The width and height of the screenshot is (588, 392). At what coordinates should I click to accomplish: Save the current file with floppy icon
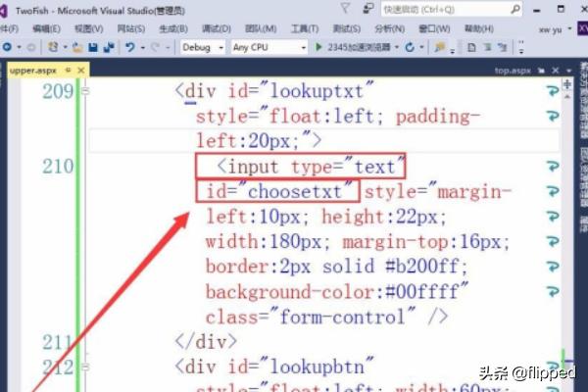click(x=93, y=47)
